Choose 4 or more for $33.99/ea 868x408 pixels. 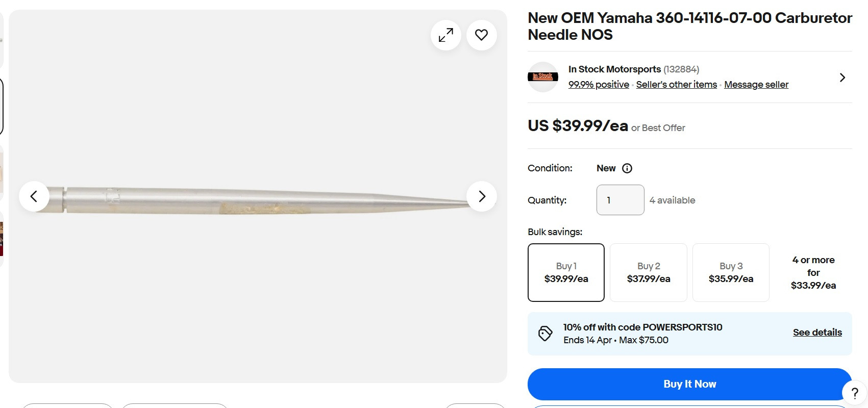pos(813,272)
